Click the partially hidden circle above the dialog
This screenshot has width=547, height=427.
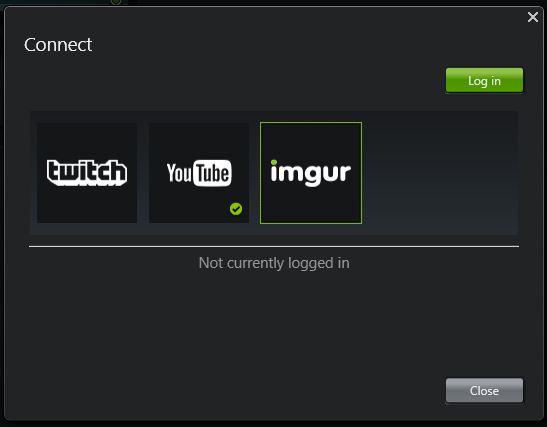tap(116, 2)
